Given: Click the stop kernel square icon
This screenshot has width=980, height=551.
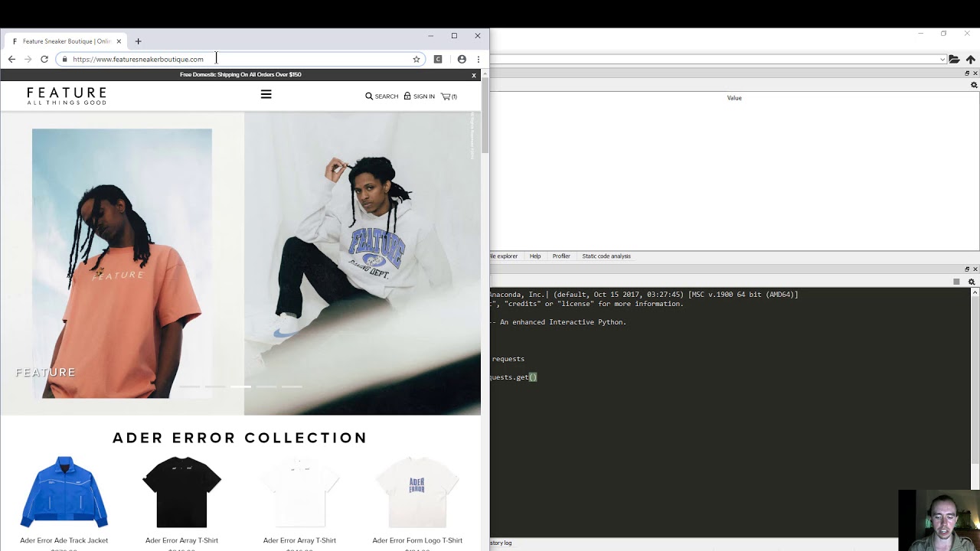Looking at the screenshot, I should click(956, 282).
